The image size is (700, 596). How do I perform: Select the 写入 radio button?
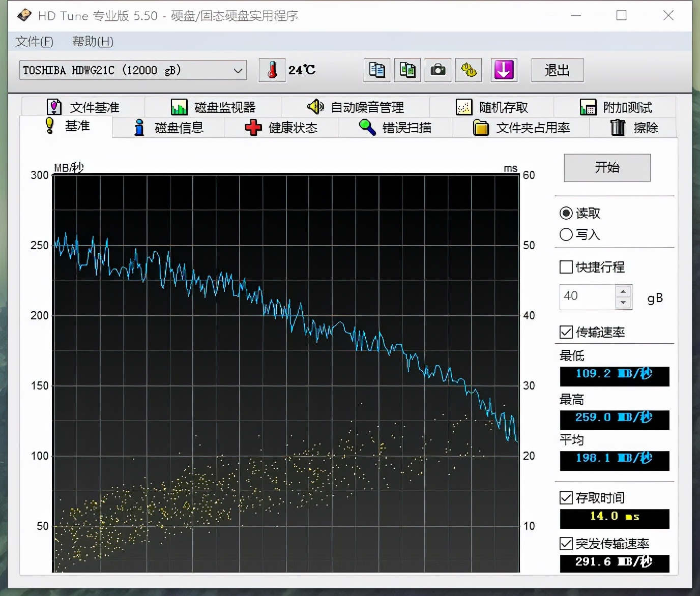tap(566, 234)
